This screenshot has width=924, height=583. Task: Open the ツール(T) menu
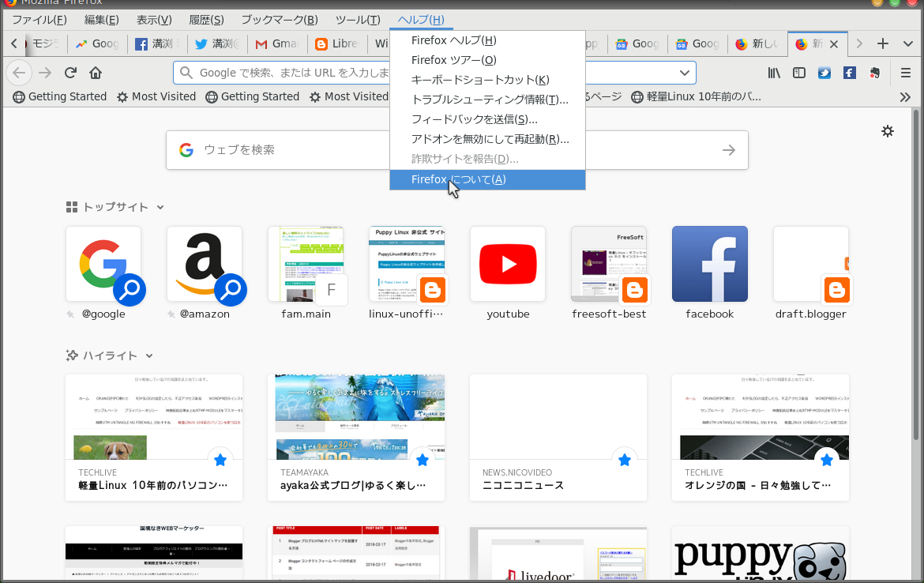pos(358,20)
